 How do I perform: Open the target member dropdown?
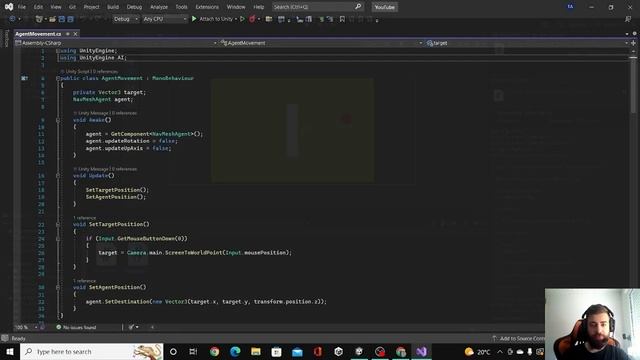[x=527, y=43]
